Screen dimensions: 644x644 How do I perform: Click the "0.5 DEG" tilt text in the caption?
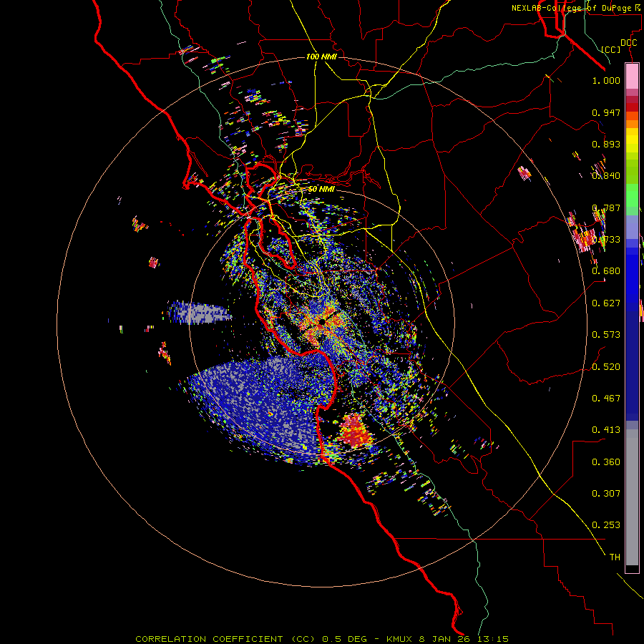pyautogui.click(x=345, y=639)
